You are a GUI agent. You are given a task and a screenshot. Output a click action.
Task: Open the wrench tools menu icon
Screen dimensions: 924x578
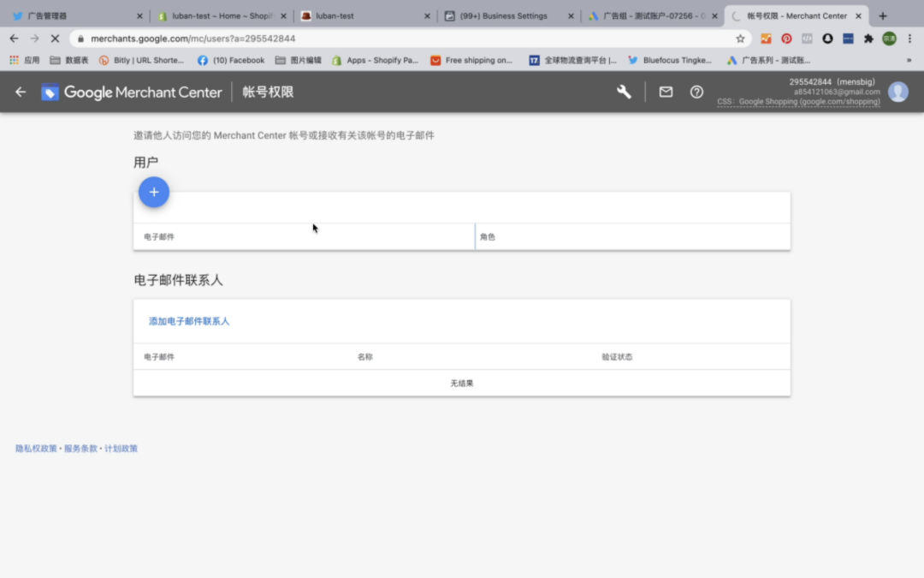click(624, 92)
